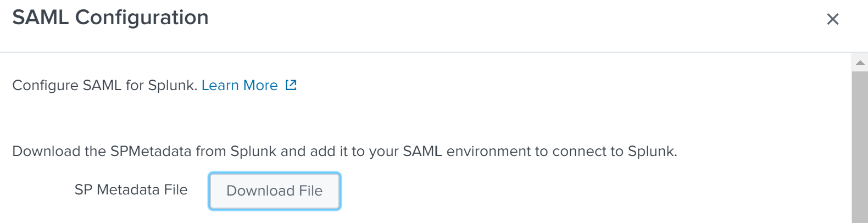Download the SP Metadata file
Viewport: 868px width, 223px height.
pos(274,191)
